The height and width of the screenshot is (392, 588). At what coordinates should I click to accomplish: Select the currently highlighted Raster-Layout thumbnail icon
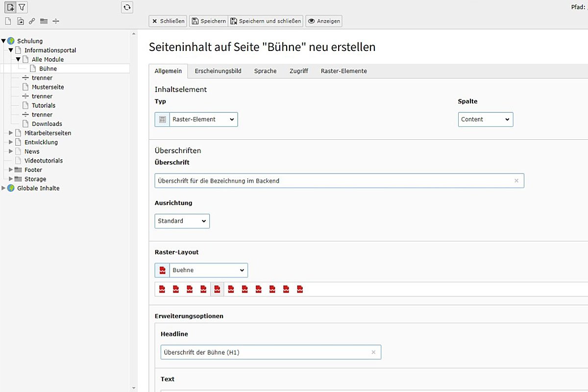pyautogui.click(x=217, y=289)
